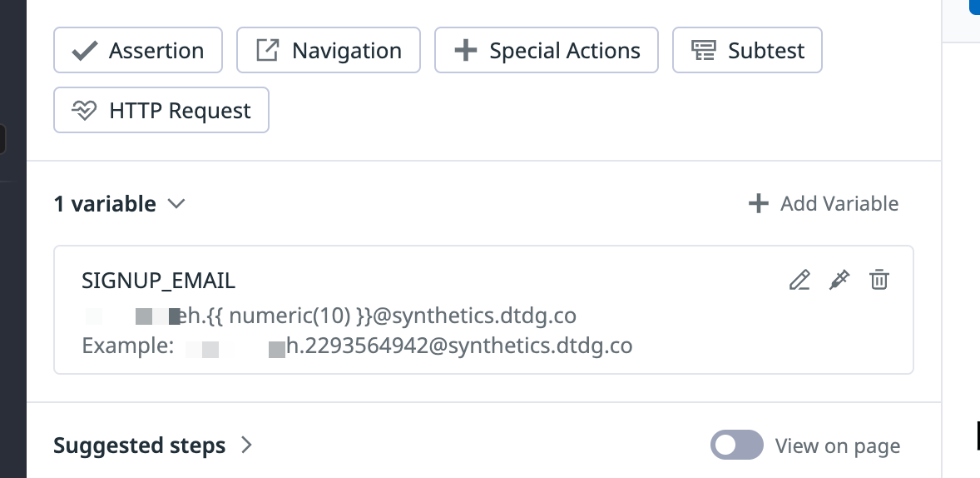Click the 1 variable heading

pyautogui.click(x=104, y=203)
